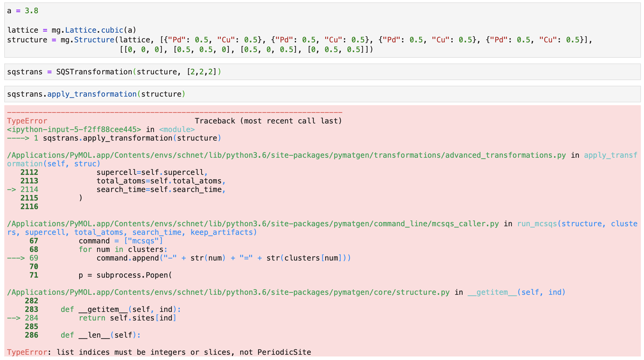
Task: Click the total_atoms=self.total_atoms line
Action: 161,181
